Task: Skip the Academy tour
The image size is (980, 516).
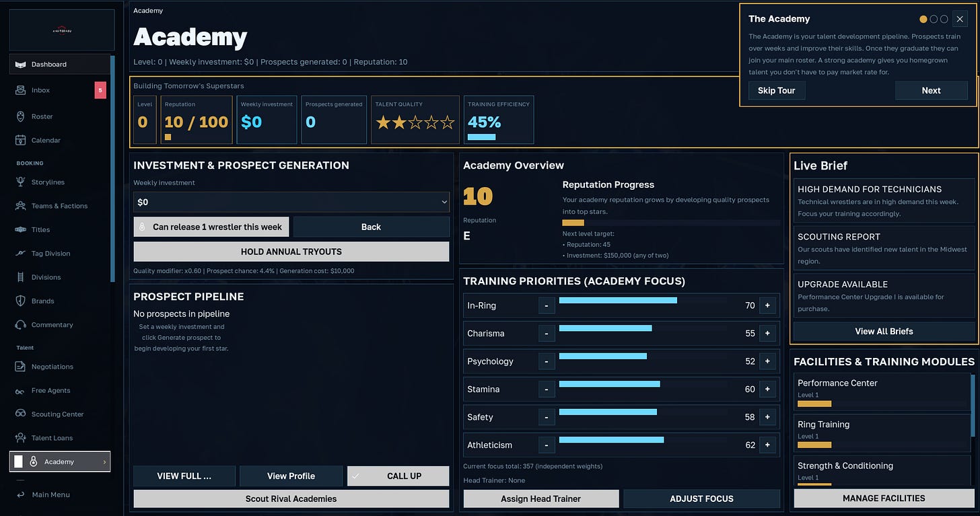Action: coord(777,91)
